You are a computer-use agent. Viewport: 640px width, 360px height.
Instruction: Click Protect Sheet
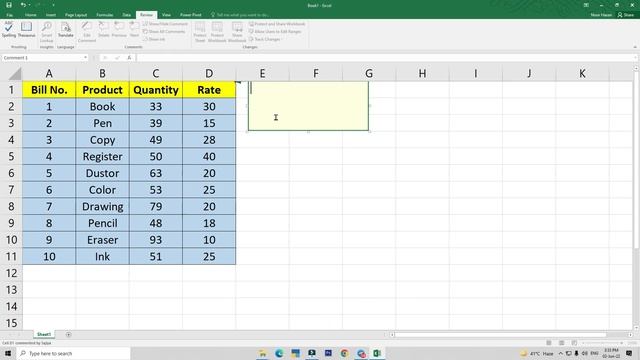pyautogui.click(x=200, y=32)
